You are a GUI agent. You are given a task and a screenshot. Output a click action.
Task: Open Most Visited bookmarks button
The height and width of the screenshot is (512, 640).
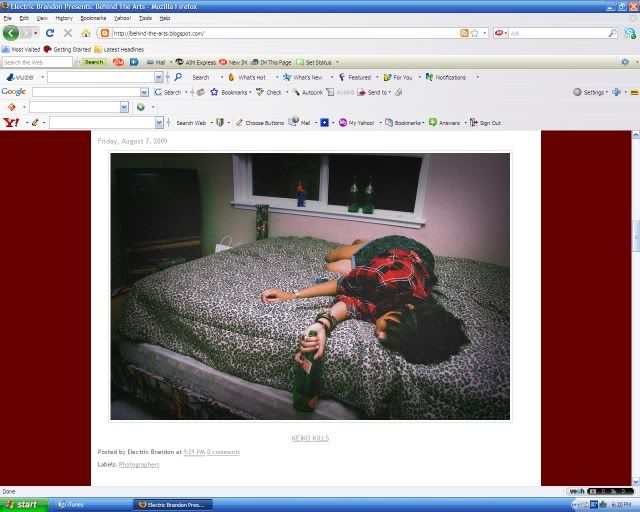pos(21,49)
